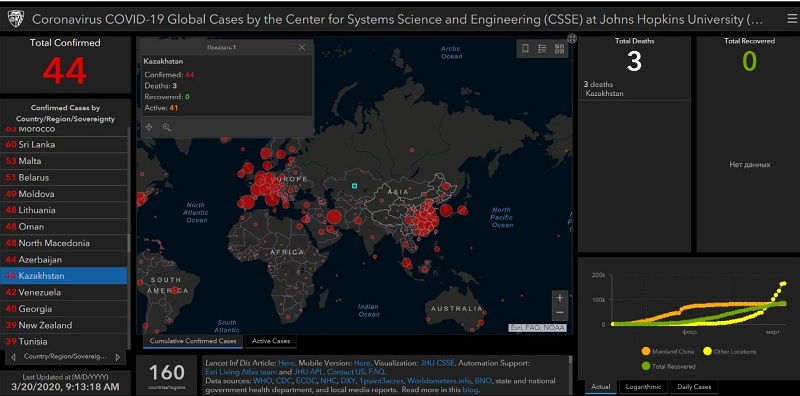
Task: Click the zoom-to magnifier in popup
Action: (x=166, y=127)
